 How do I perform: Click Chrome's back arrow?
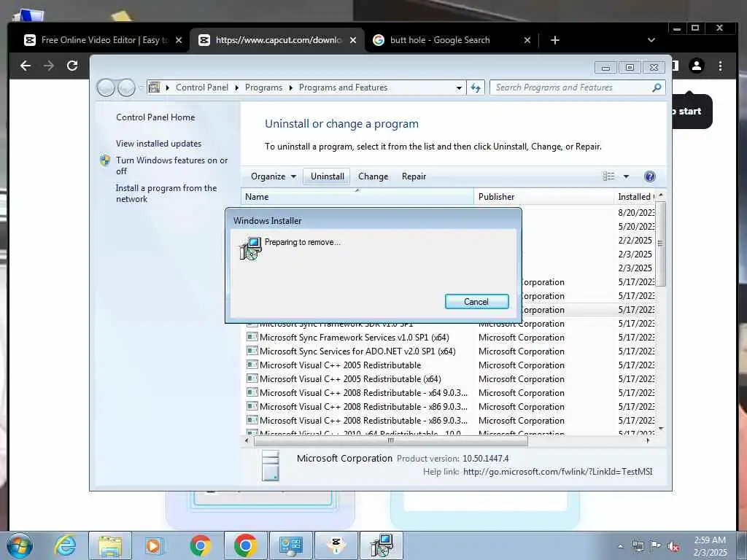[26, 66]
